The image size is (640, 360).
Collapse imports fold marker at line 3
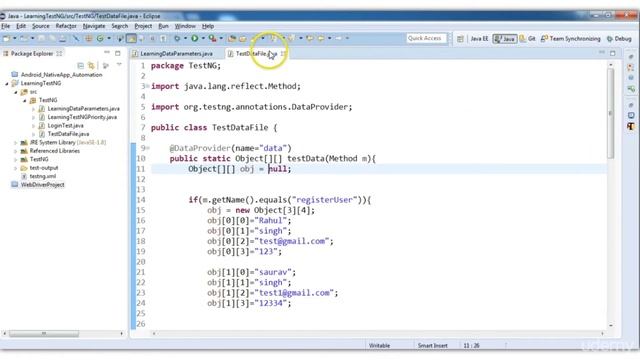[147, 86]
